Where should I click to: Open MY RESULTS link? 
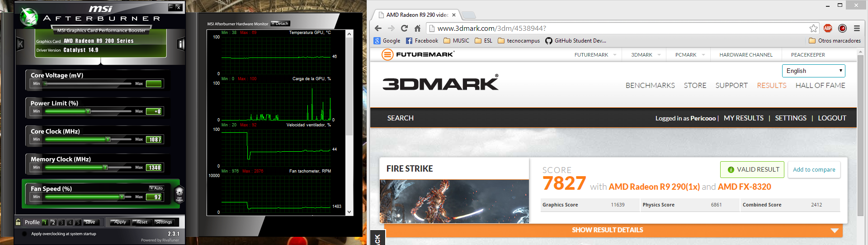pos(744,118)
